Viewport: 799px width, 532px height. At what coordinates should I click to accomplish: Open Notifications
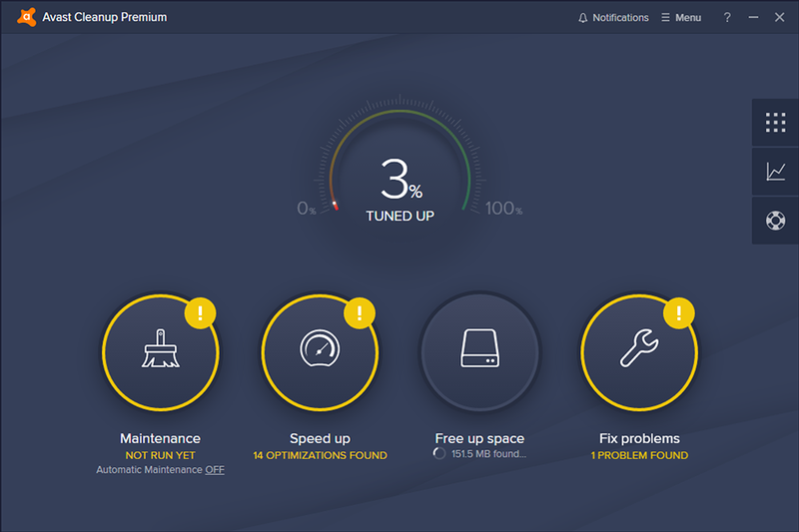[x=613, y=17]
